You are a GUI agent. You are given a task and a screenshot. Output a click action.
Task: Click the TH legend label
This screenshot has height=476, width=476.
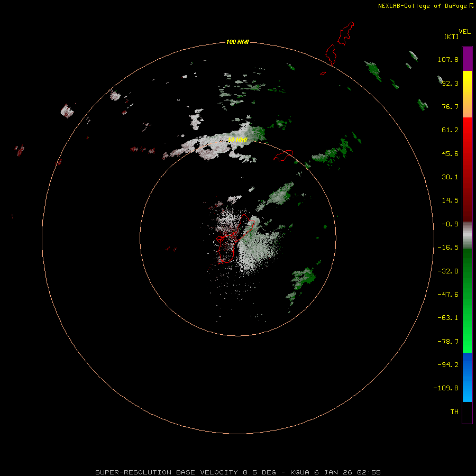454,411
